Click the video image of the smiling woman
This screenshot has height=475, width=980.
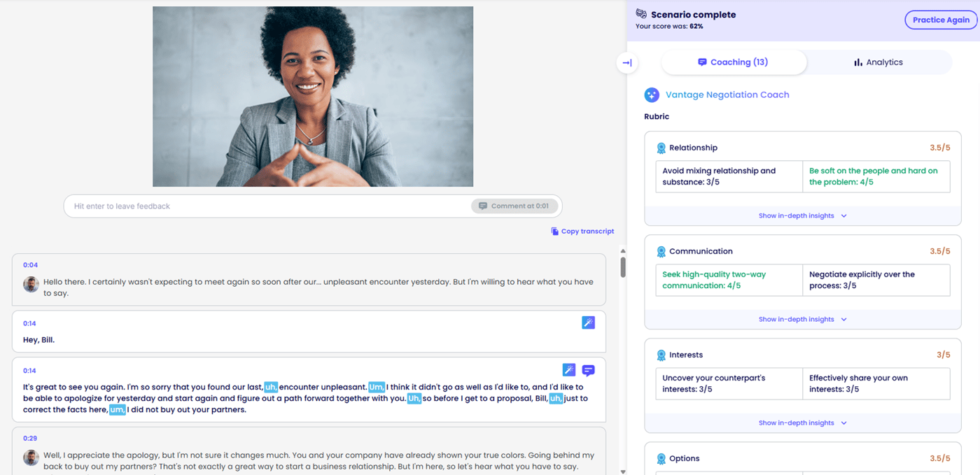click(313, 97)
